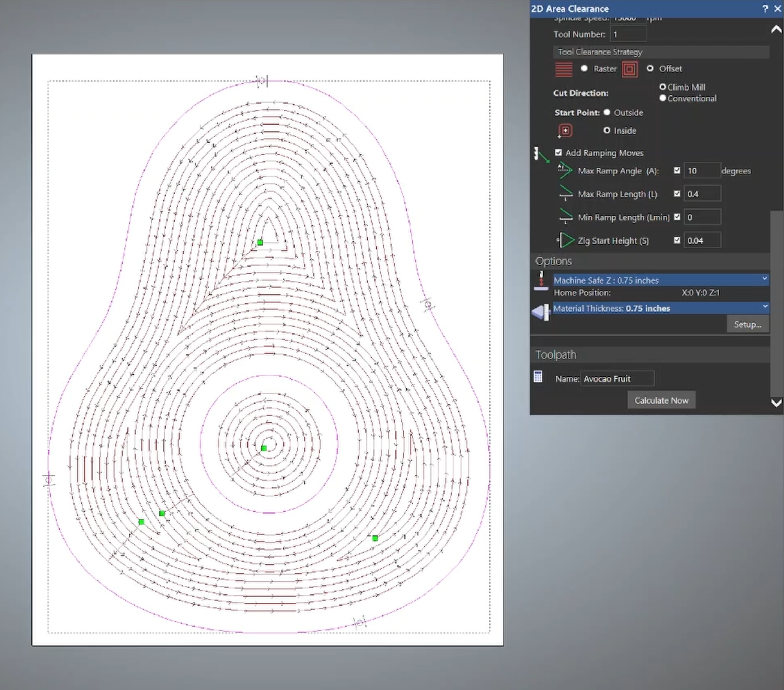Image resolution: width=784 pixels, height=690 pixels.
Task: Click the material thickness icon
Action: pos(541,312)
